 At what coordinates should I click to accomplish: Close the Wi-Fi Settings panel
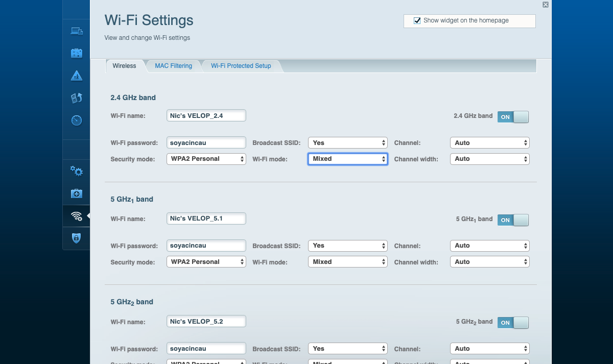click(x=546, y=5)
